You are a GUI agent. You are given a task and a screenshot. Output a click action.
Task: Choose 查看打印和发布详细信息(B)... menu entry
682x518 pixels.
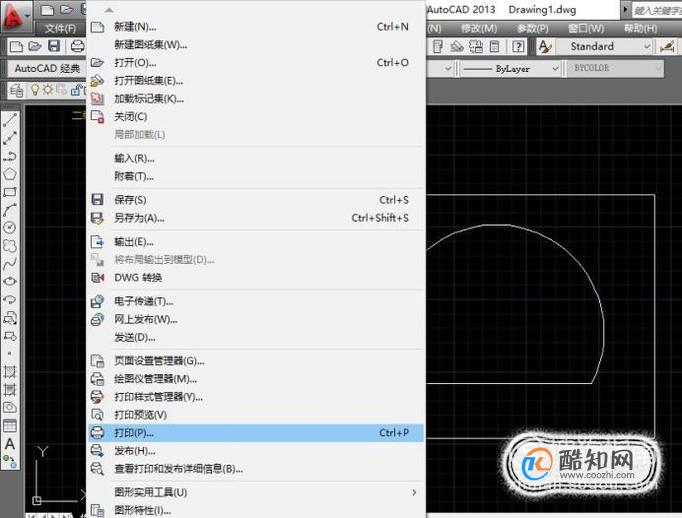(x=256, y=469)
